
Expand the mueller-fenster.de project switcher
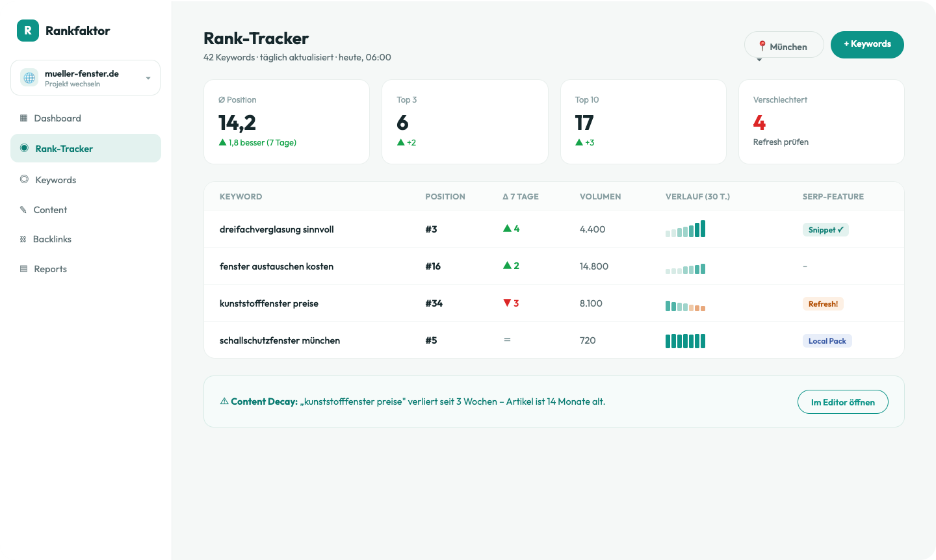(85, 78)
